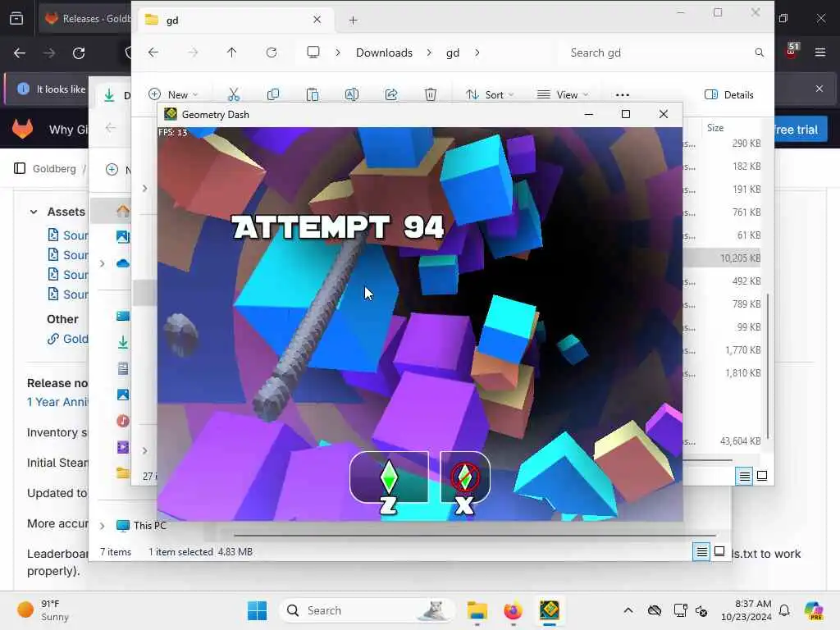This screenshot has width=840, height=630.
Task: Open the New dropdown in gd Explorer
Action: point(174,95)
